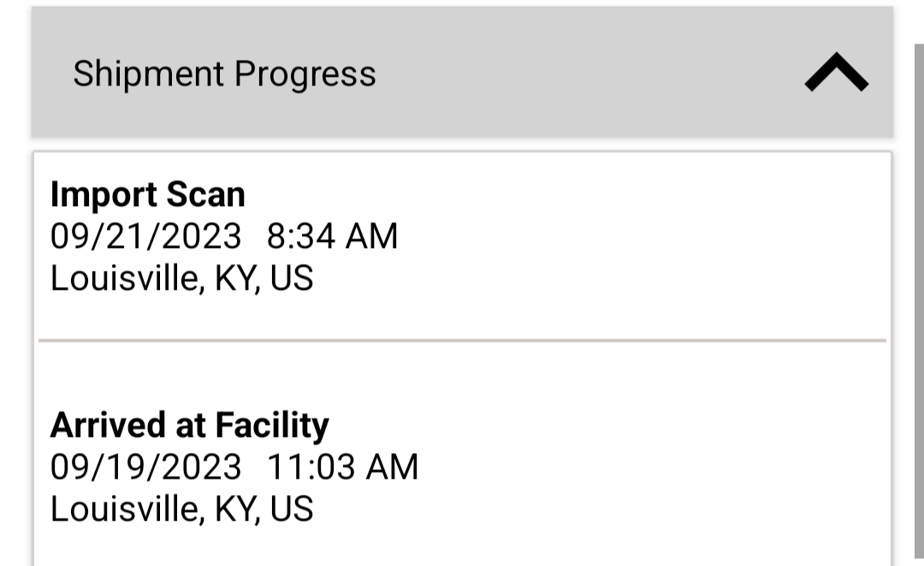Click the vertical scrollbar on right edge
924x566 pixels.
(x=919, y=299)
